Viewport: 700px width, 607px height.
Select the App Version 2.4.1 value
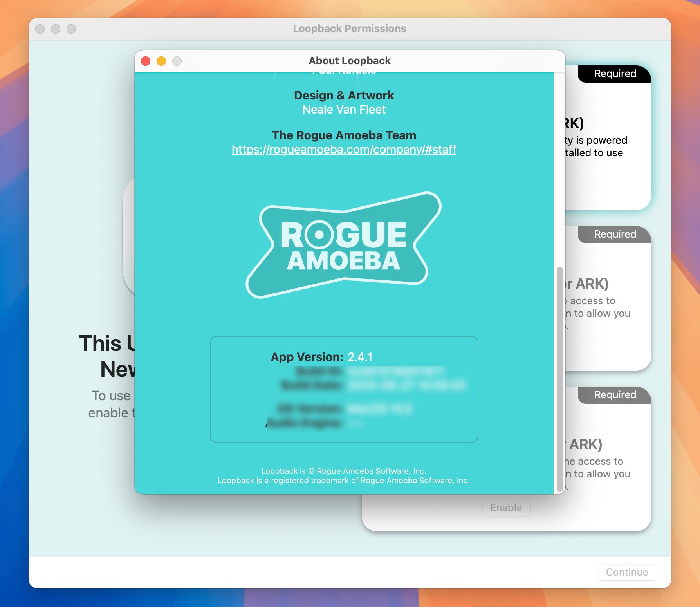point(360,357)
